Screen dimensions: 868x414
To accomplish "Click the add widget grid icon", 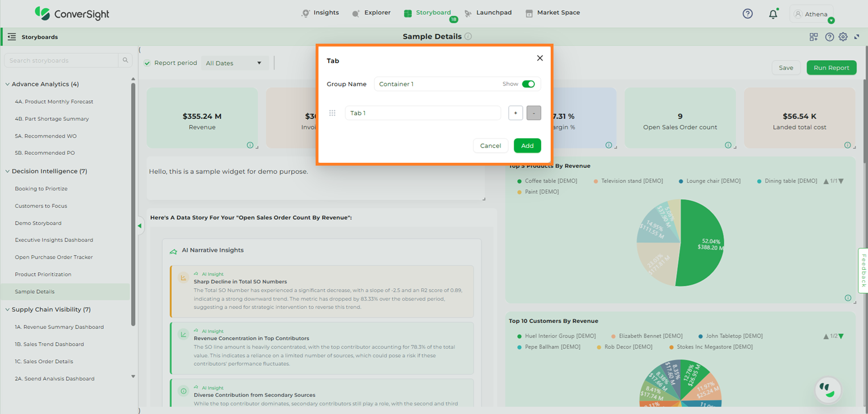I will point(814,37).
